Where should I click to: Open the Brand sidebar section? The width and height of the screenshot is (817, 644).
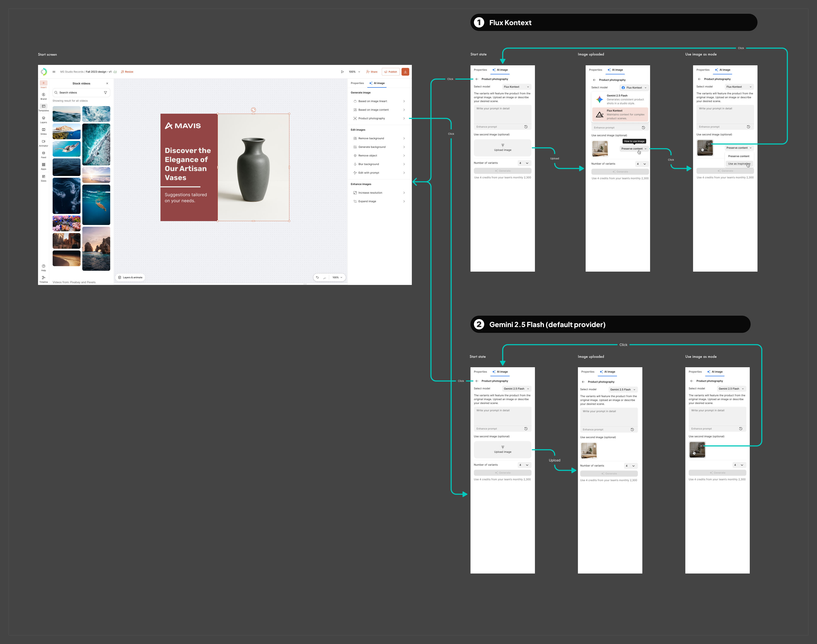(44, 96)
